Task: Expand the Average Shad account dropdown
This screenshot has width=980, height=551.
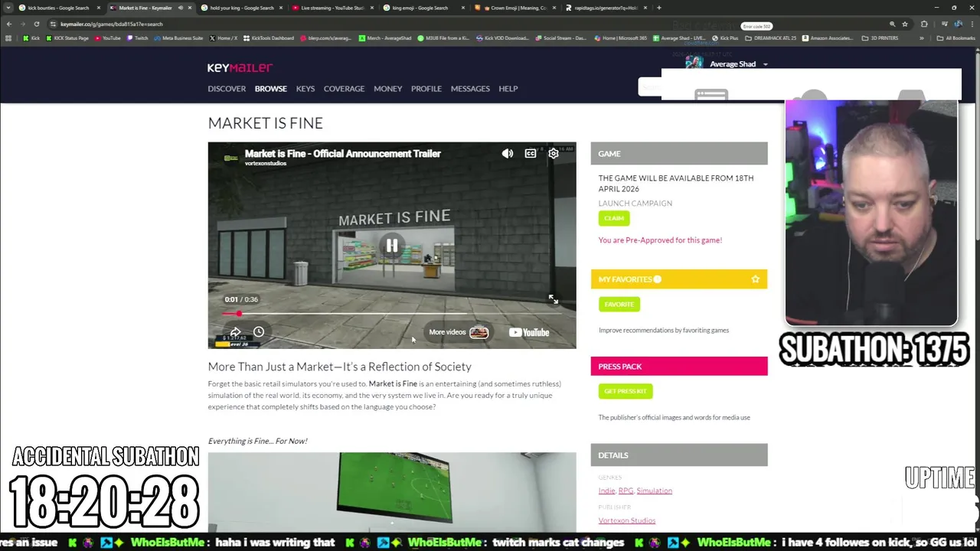Action: 765,64
